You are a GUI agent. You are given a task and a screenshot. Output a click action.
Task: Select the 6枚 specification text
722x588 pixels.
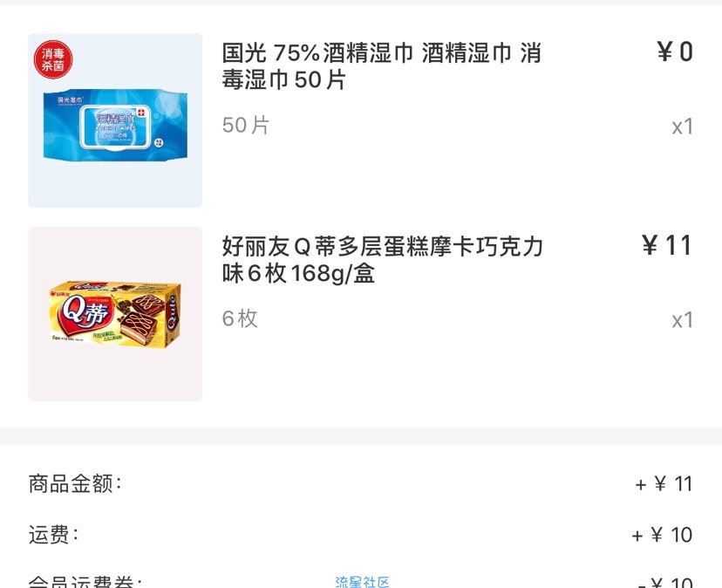(x=240, y=318)
